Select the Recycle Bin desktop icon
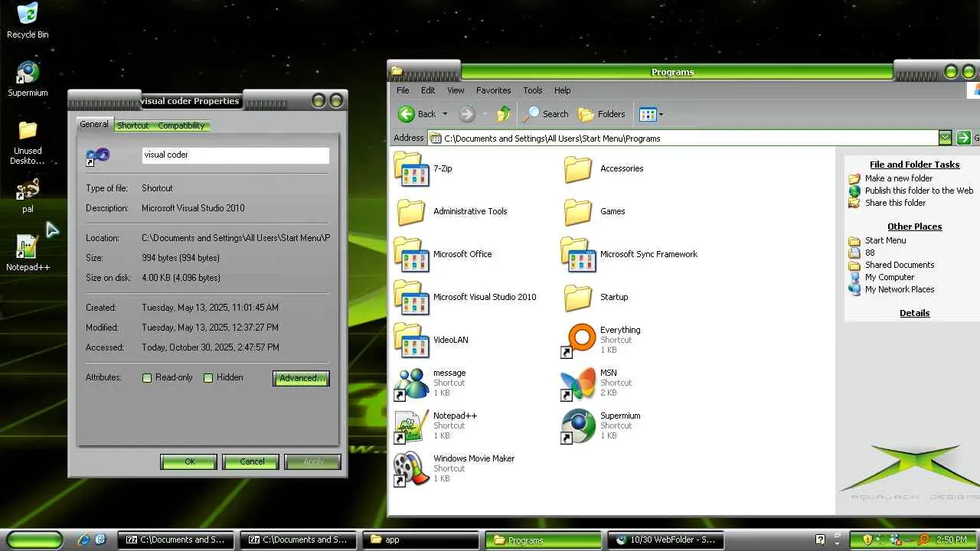 tap(28, 21)
